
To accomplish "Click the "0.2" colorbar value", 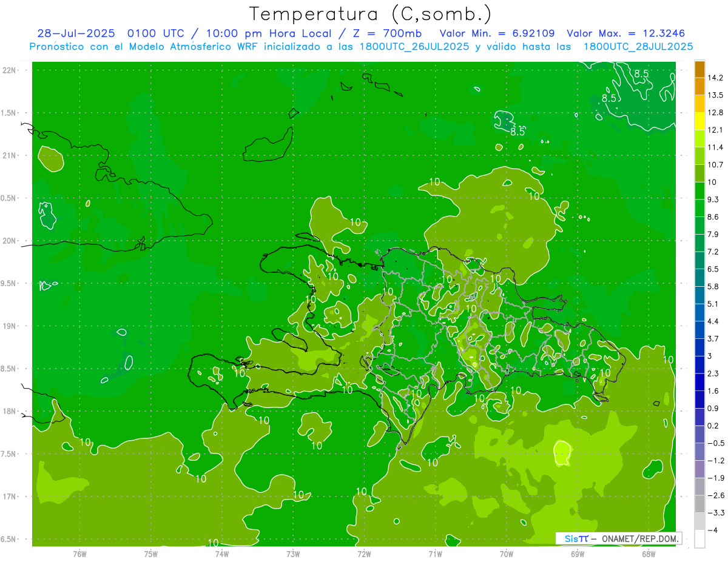I will point(713,426).
